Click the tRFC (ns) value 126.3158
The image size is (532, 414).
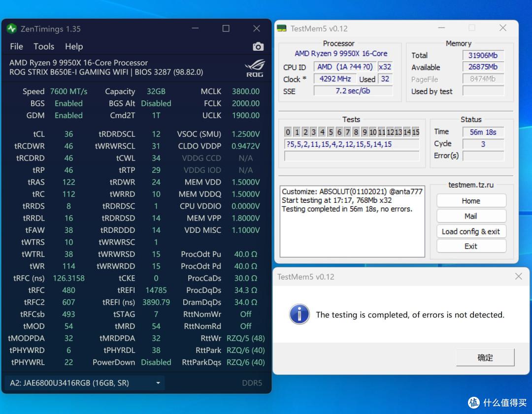(68, 278)
